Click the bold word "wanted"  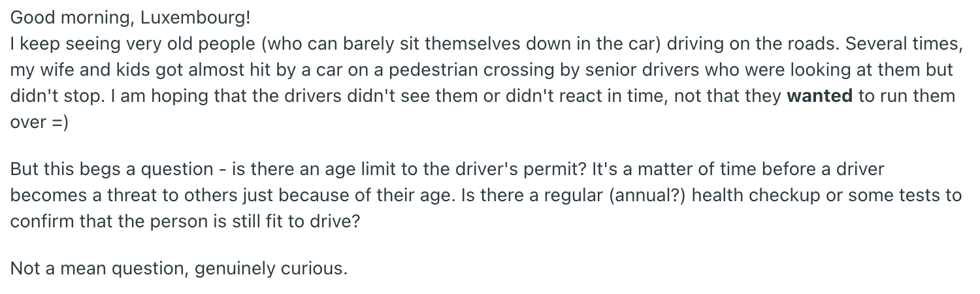pyautogui.click(x=820, y=96)
